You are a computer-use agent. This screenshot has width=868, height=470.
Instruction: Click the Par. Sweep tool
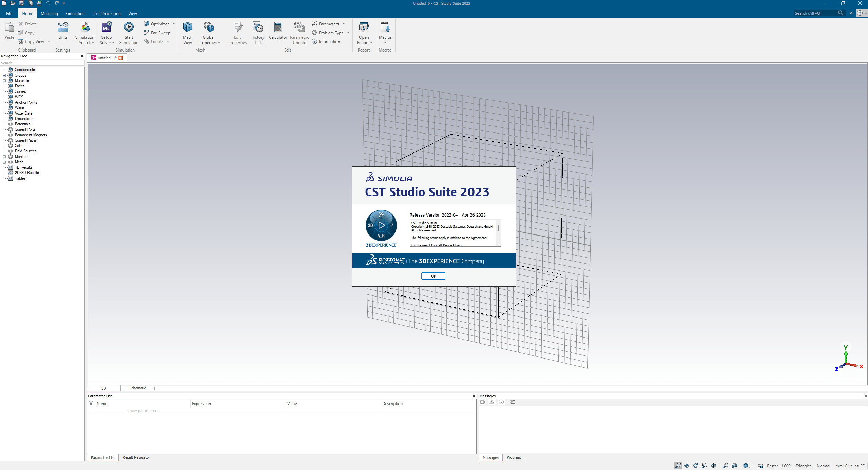coord(157,33)
